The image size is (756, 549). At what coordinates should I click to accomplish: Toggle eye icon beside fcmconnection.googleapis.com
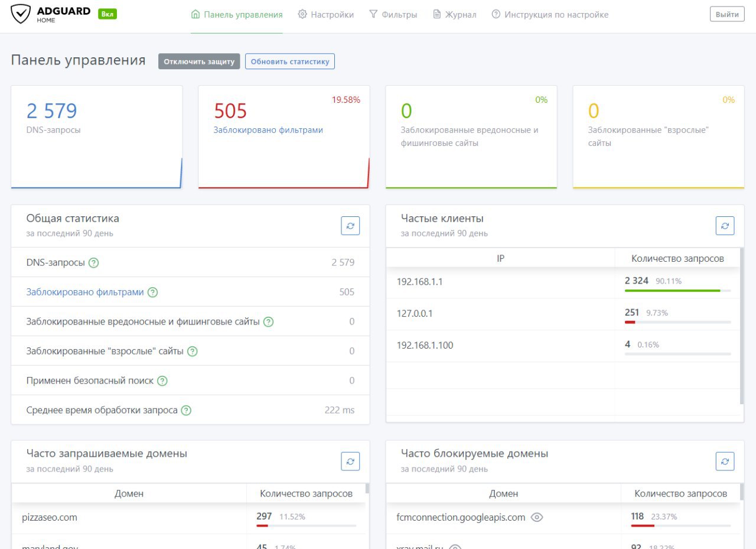click(x=536, y=518)
